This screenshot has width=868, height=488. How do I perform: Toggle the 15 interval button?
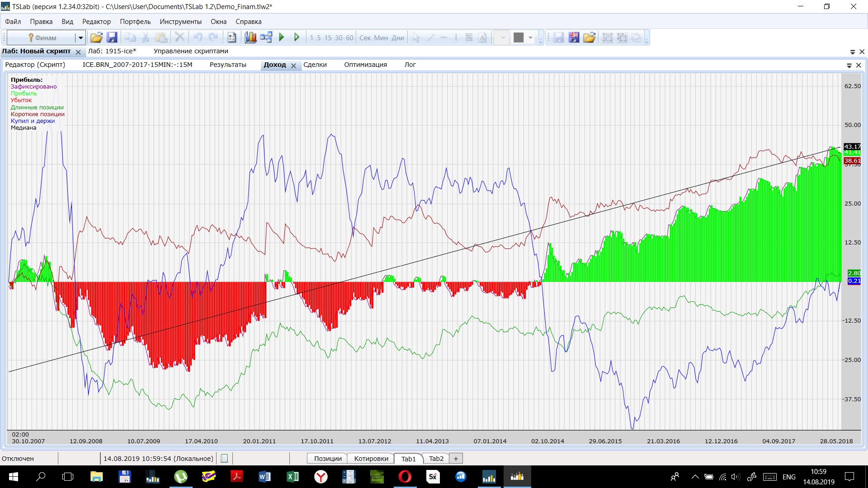tap(328, 38)
